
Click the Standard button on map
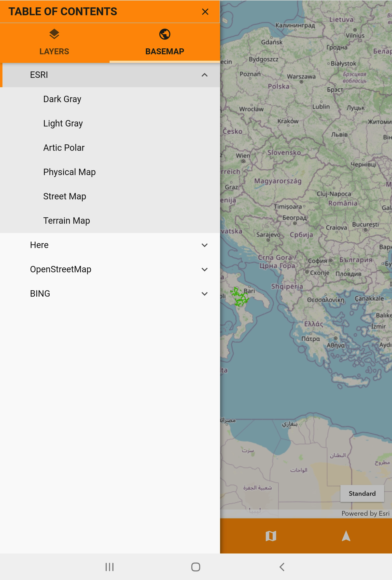[362, 493]
